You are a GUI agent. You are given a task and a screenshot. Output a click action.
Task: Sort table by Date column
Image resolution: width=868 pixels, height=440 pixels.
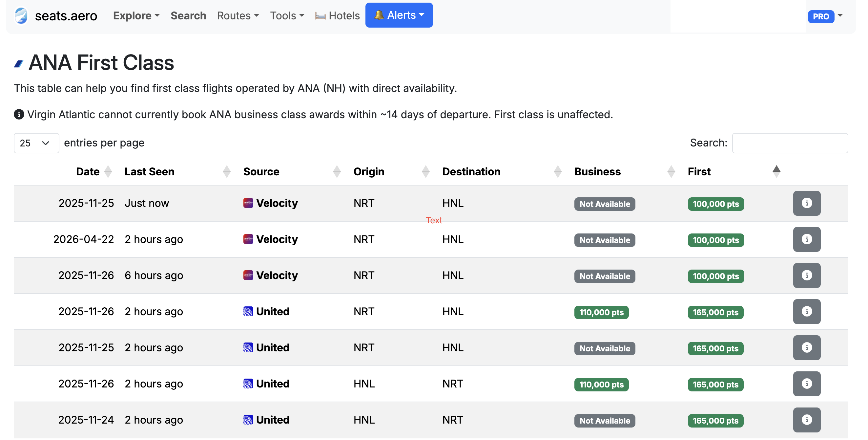108,172
